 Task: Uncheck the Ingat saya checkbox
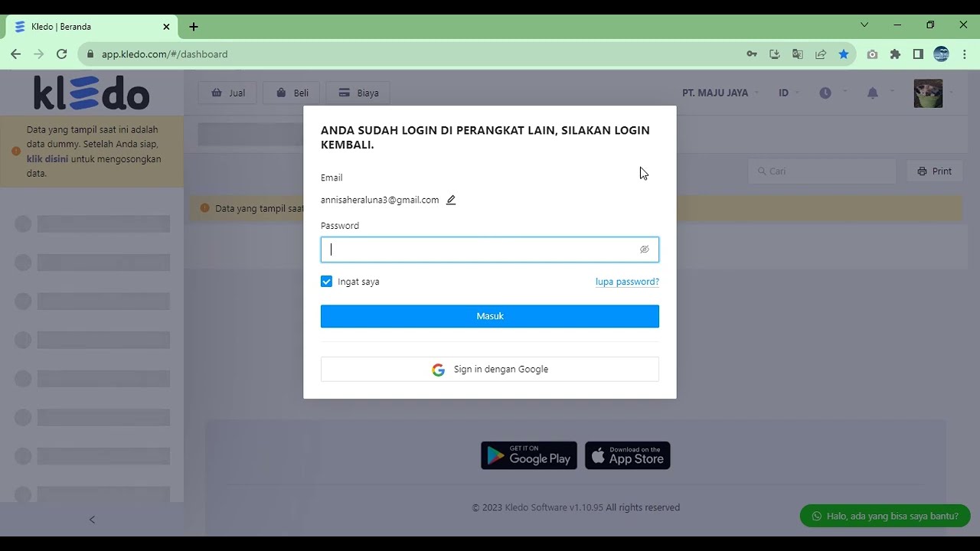[327, 282]
